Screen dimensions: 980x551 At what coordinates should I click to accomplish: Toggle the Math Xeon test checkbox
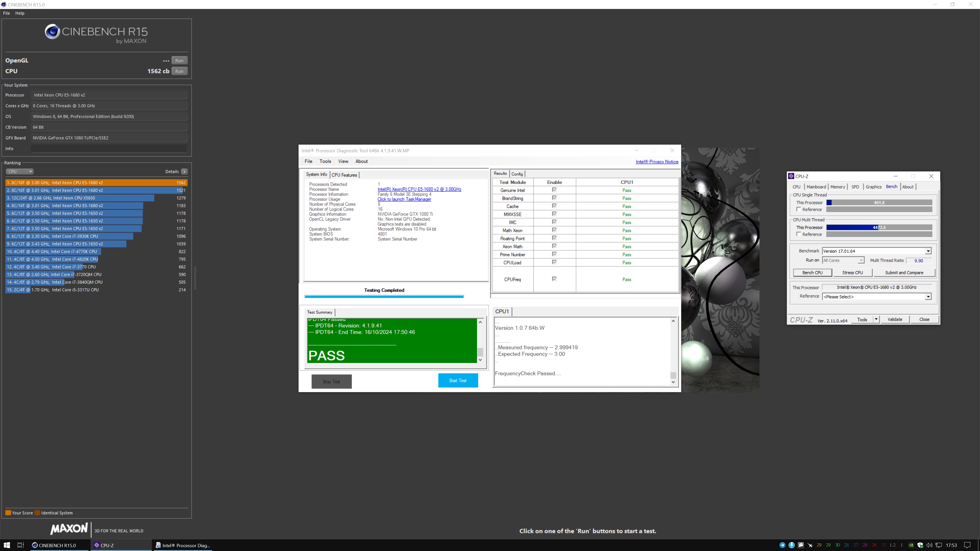tap(554, 230)
